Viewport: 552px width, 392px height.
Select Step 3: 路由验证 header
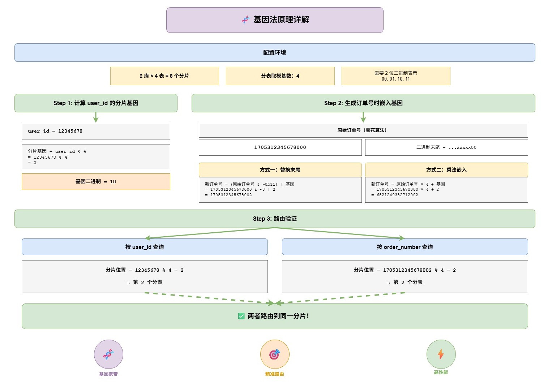pos(275,219)
